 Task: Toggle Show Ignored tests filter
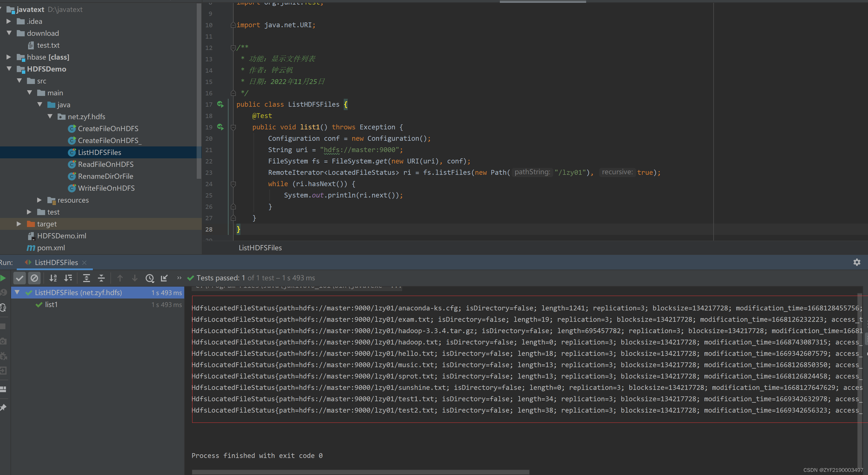click(x=34, y=278)
